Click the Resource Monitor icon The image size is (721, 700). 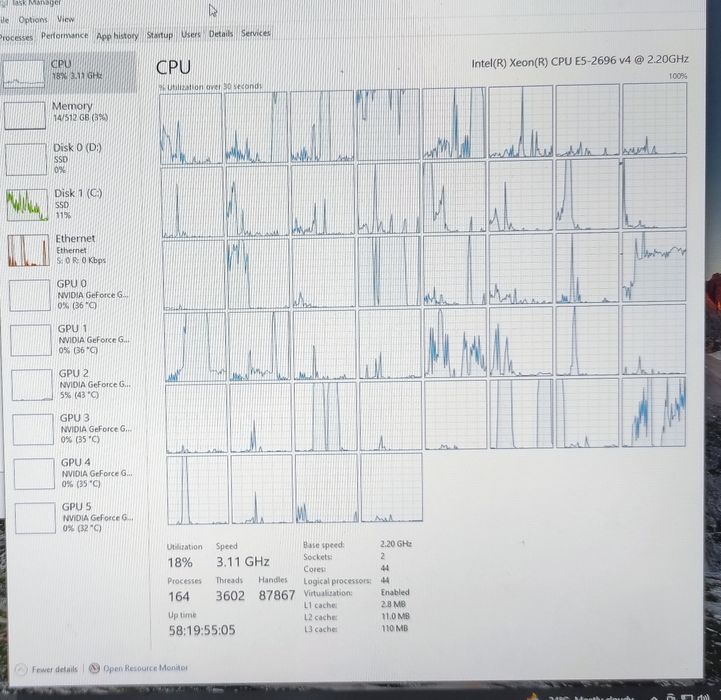pyautogui.click(x=94, y=668)
